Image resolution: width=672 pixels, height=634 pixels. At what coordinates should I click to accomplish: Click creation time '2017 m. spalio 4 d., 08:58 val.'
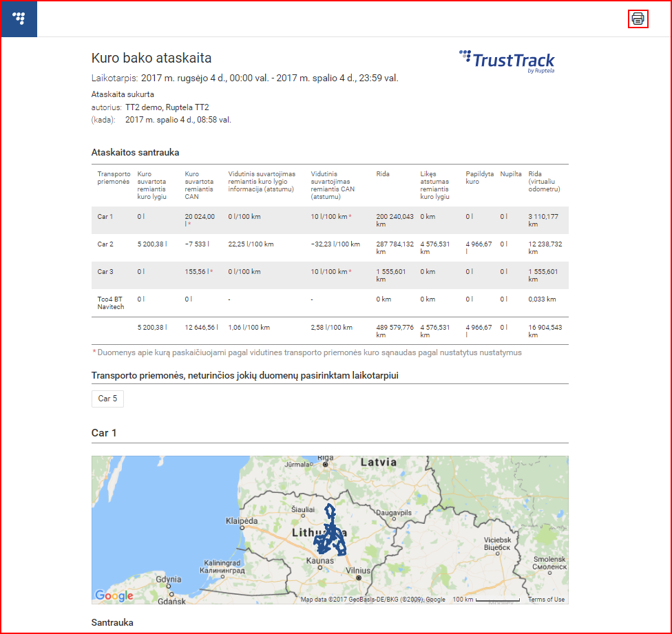tap(178, 120)
